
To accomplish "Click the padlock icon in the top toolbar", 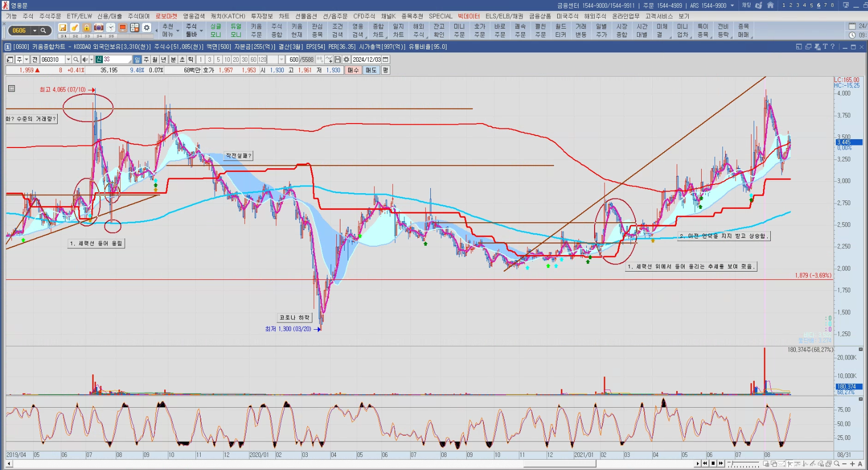I will click(87, 28).
